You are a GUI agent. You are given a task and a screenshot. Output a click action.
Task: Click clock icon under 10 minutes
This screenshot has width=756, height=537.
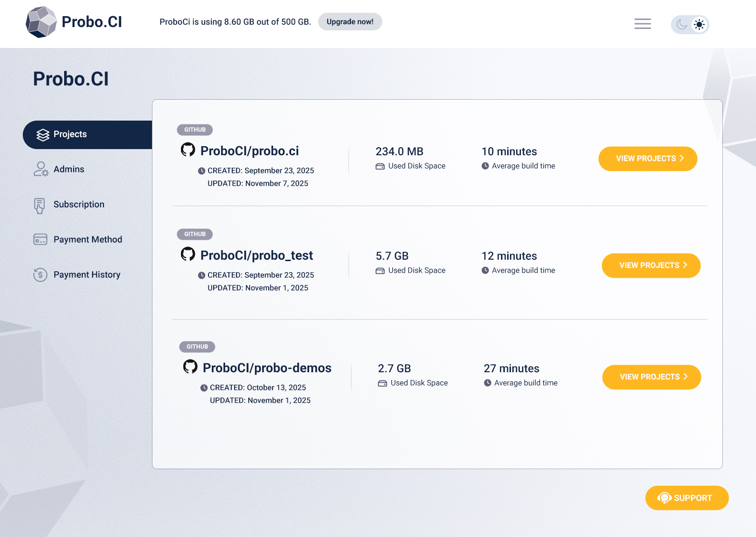point(485,166)
